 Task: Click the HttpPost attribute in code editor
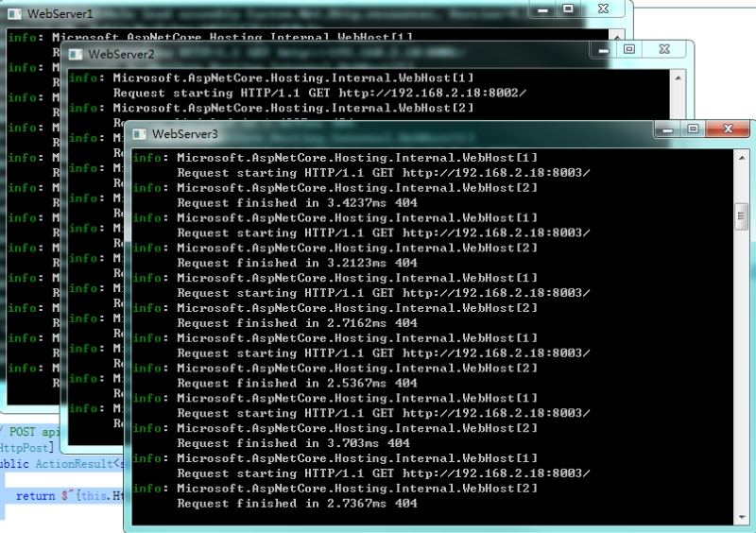pyautogui.click(x=26, y=448)
